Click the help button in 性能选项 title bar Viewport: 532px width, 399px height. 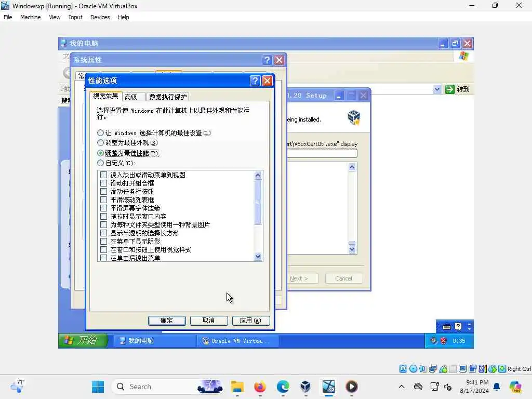pos(255,81)
